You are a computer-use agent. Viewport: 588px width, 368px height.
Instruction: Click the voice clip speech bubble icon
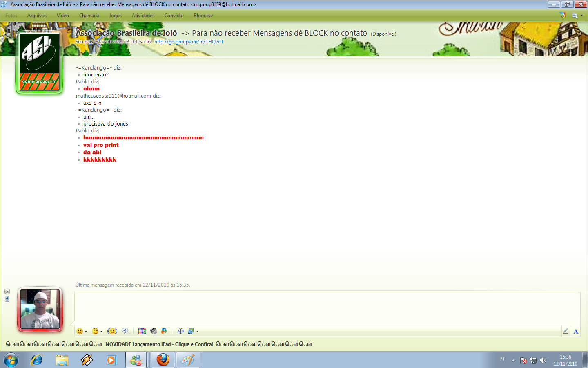click(x=125, y=331)
